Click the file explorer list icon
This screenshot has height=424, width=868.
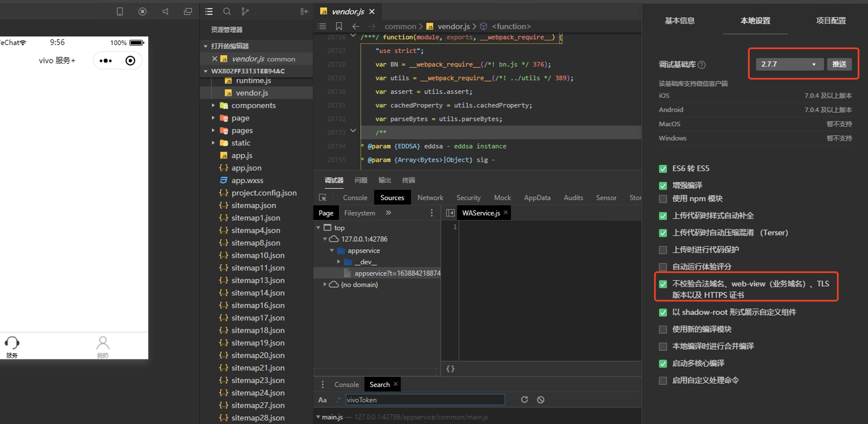209,11
